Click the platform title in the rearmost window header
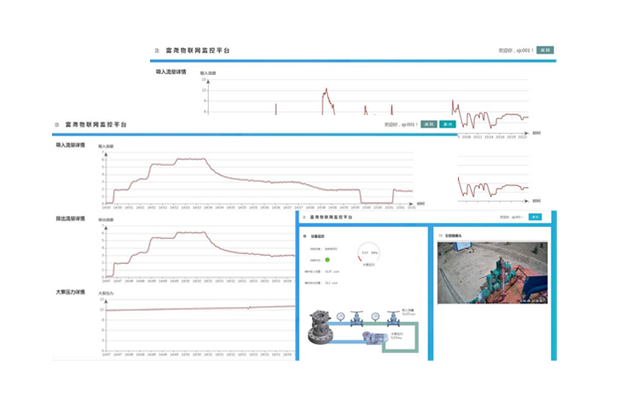Screen dimensions: 625x404 click(x=198, y=51)
